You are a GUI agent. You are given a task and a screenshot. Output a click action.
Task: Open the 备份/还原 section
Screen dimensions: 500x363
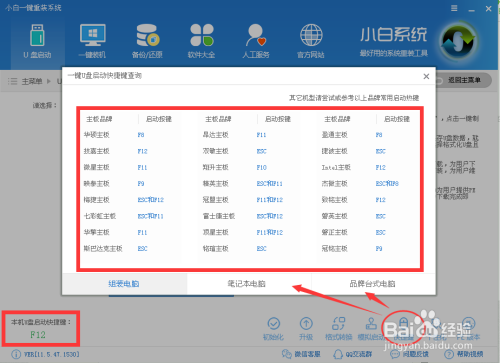147,42
